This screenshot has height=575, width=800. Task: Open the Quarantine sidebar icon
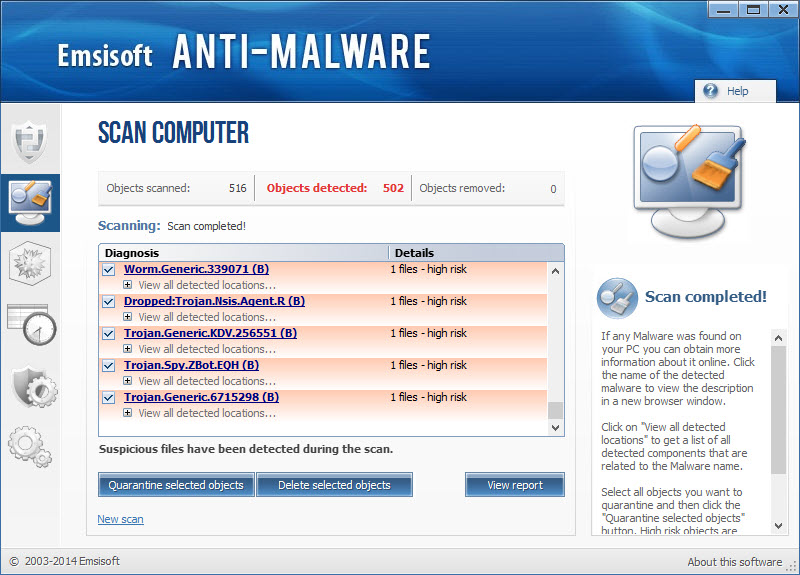click(x=30, y=263)
